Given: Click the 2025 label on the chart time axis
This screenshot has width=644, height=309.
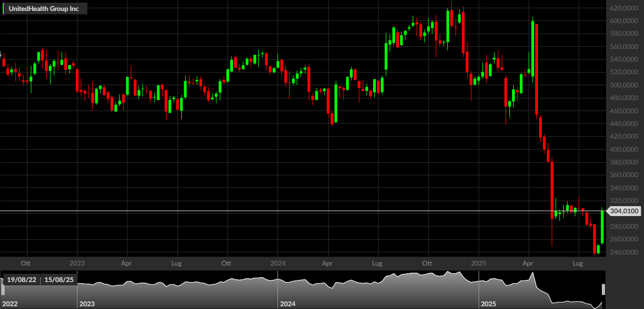Looking at the screenshot, I should [479, 263].
